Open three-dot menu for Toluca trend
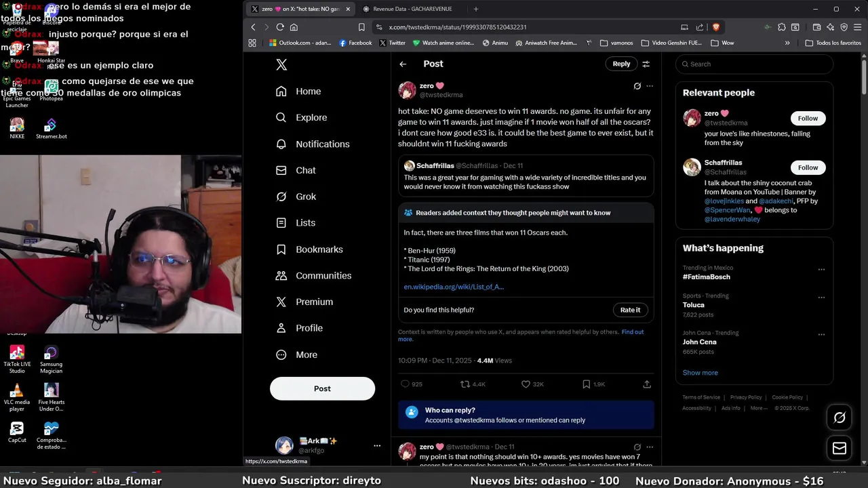868x488 pixels. point(821,297)
